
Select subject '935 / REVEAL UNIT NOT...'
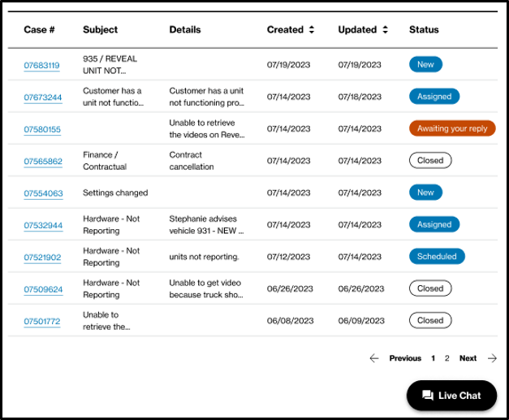110,65
